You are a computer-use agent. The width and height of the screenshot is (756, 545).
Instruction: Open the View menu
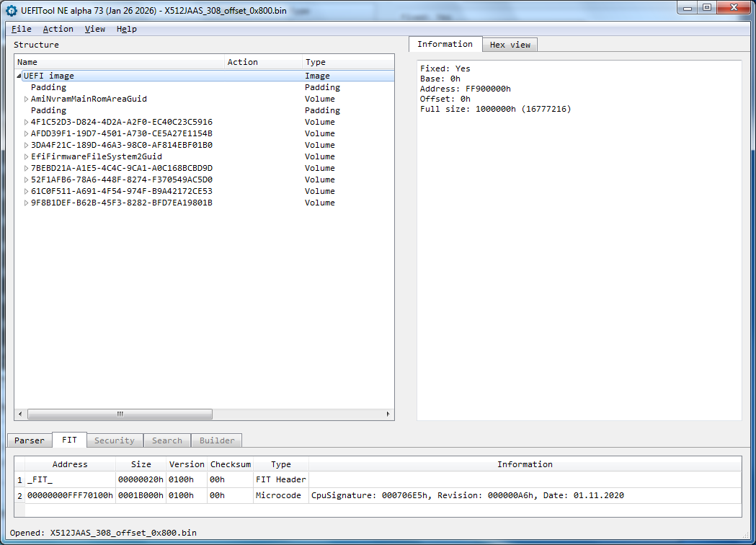94,29
